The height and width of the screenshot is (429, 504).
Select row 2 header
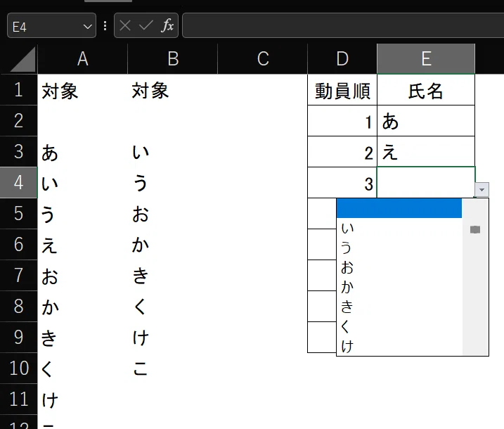[19, 120]
